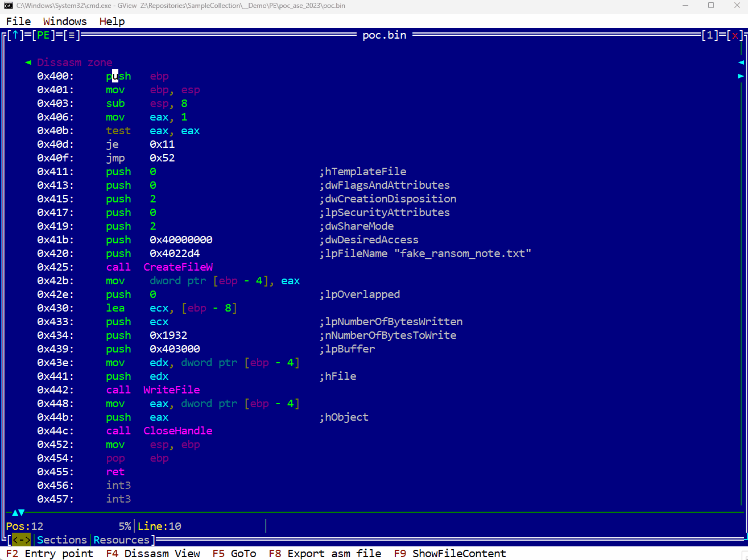This screenshot has height=560, width=748.
Task: Minimize the console window
Action: tap(685, 6)
